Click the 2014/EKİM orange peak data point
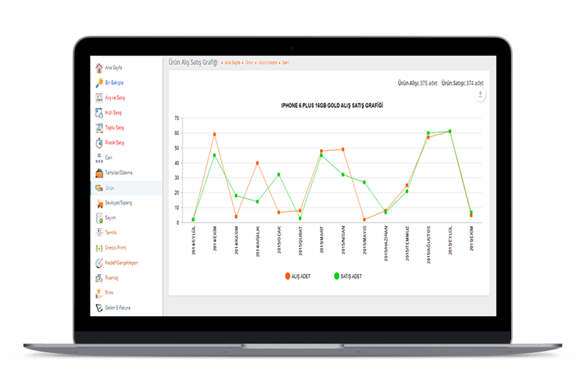588x369 pixels. 215,135
